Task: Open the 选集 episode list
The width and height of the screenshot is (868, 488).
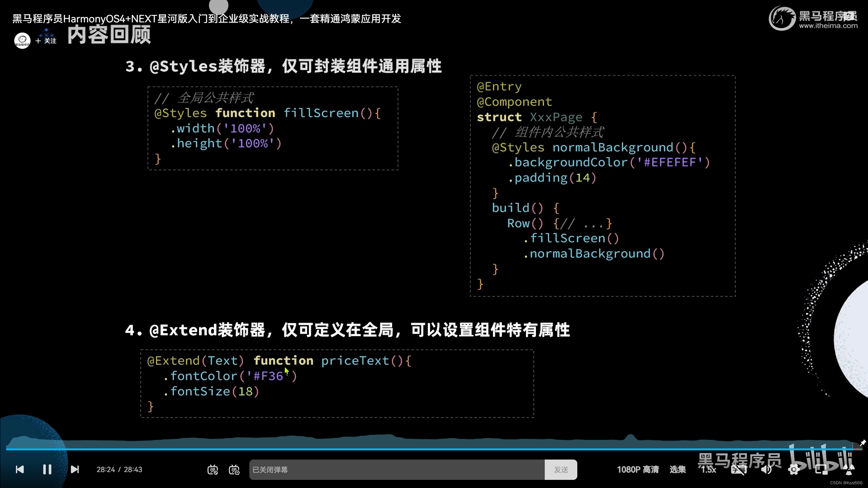Action: point(677,469)
